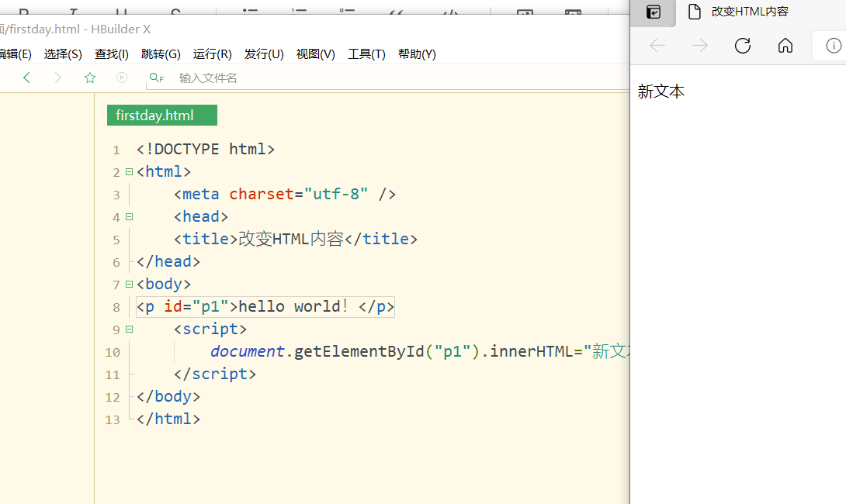
Task: Click the HBuilder X window title text
Action: [x=75, y=29]
